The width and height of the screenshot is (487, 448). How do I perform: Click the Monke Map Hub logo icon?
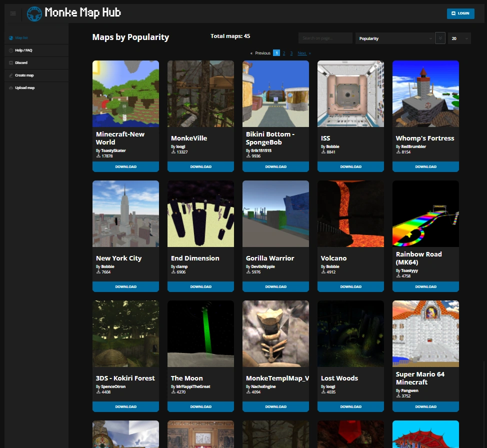[x=34, y=13]
